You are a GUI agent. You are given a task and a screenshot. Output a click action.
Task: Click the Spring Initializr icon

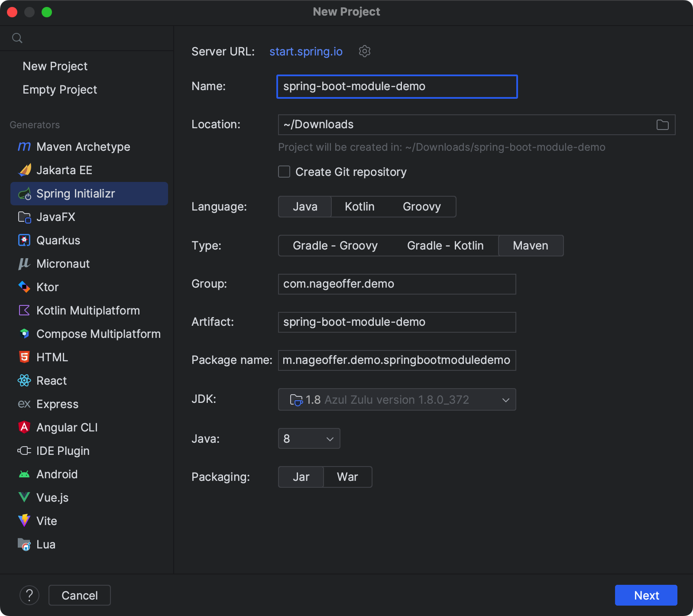pos(24,194)
